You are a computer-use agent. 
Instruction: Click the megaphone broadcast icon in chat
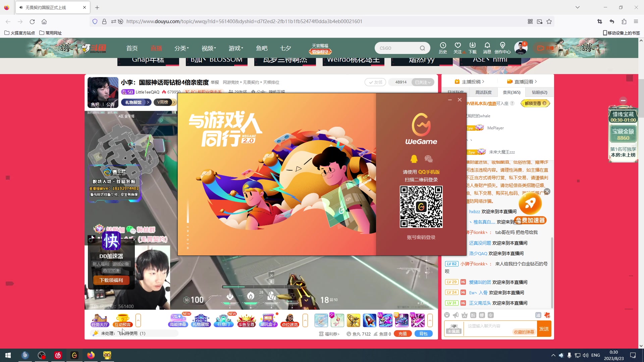coord(455,315)
